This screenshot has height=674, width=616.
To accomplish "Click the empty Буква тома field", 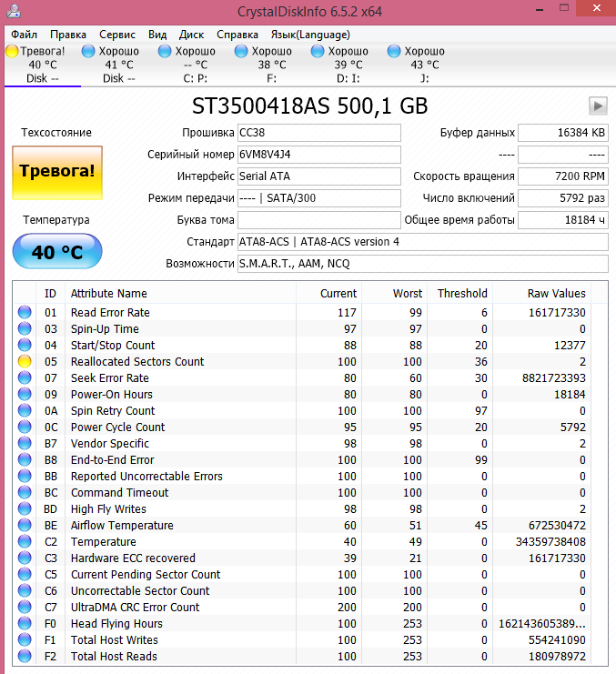I will [319, 219].
